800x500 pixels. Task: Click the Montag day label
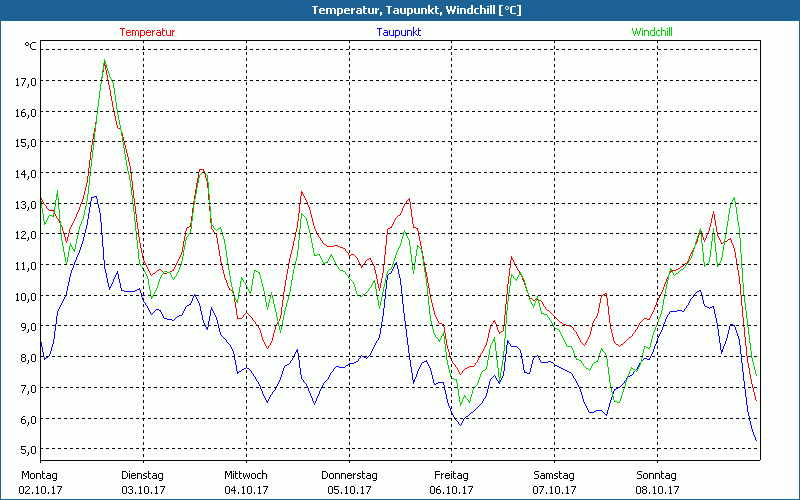39,476
